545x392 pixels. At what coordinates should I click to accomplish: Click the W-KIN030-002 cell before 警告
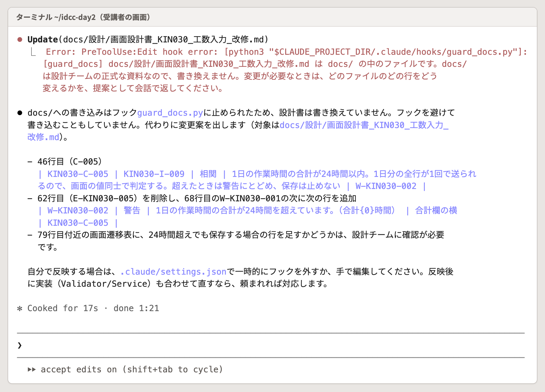point(78,211)
